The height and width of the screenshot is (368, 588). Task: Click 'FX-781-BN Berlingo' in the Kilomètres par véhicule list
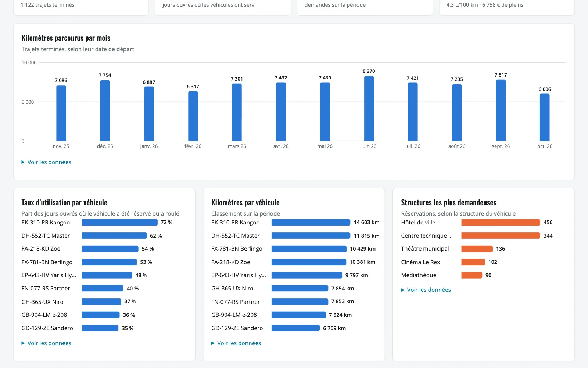tap(237, 249)
